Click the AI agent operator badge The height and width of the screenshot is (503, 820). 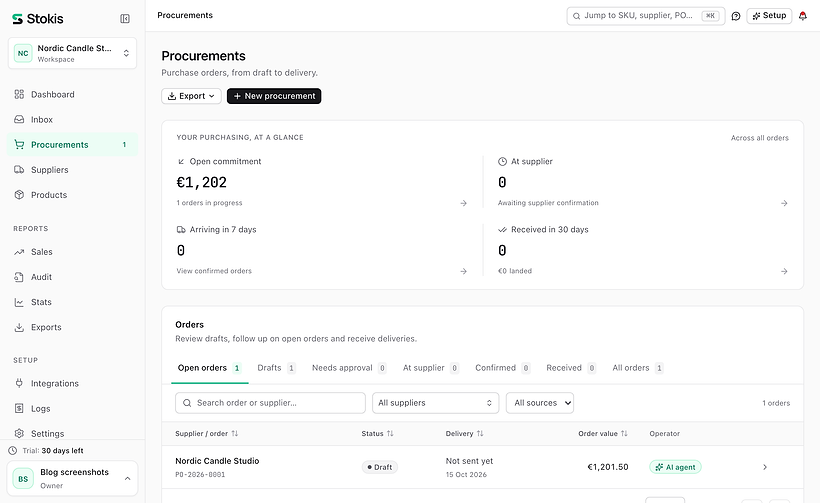pyautogui.click(x=675, y=467)
